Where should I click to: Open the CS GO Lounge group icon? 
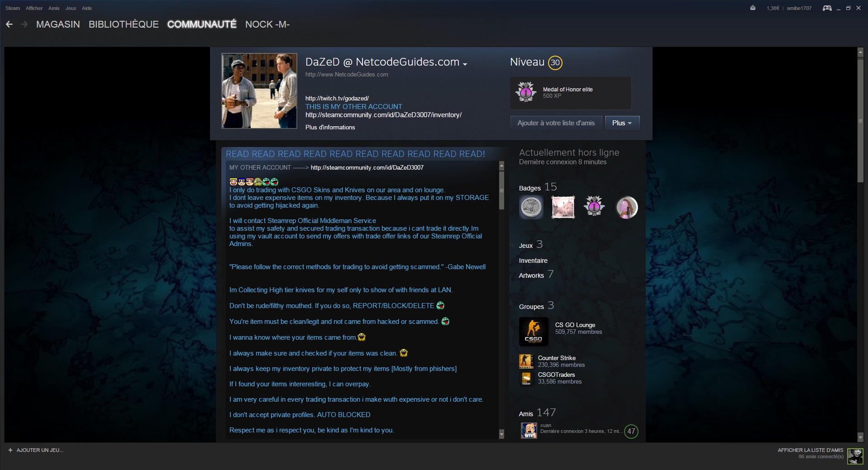pyautogui.click(x=533, y=332)
